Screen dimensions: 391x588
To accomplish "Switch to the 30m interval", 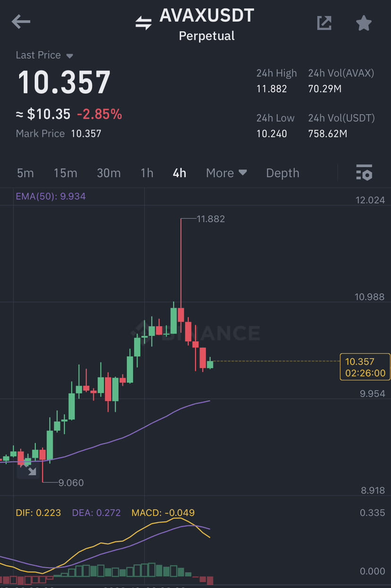I will 109,173.
